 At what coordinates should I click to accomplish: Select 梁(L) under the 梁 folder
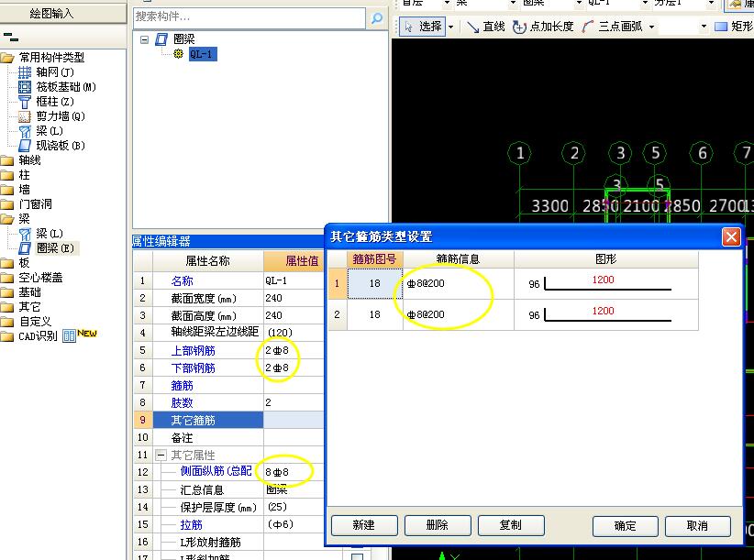click(41, 234)
